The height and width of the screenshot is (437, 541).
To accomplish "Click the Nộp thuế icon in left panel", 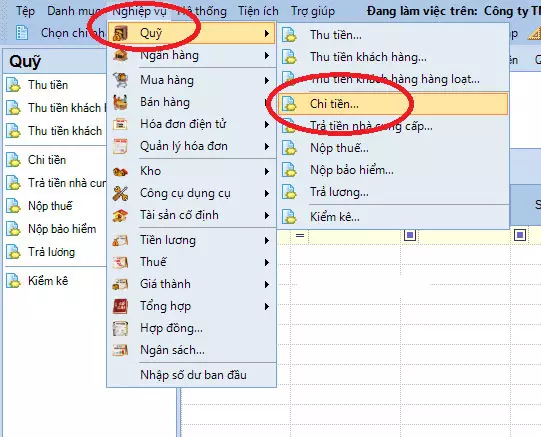I will pos(13,206).
